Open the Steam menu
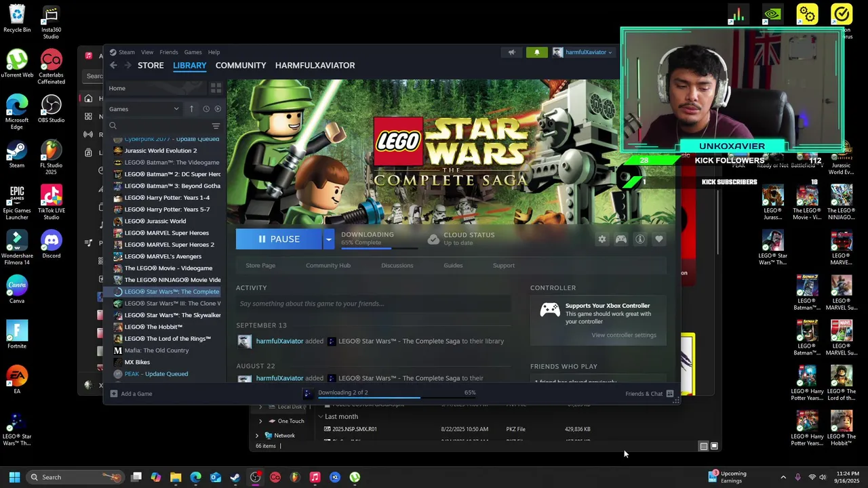The image size is (868, 488). (126, 52)
